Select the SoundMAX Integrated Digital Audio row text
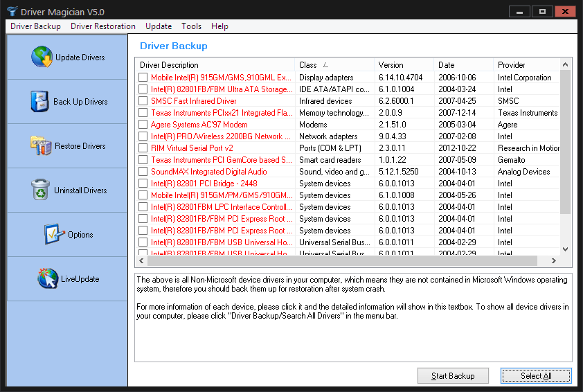The height and width of the screenshot is (392, 583). pos(209,172)
